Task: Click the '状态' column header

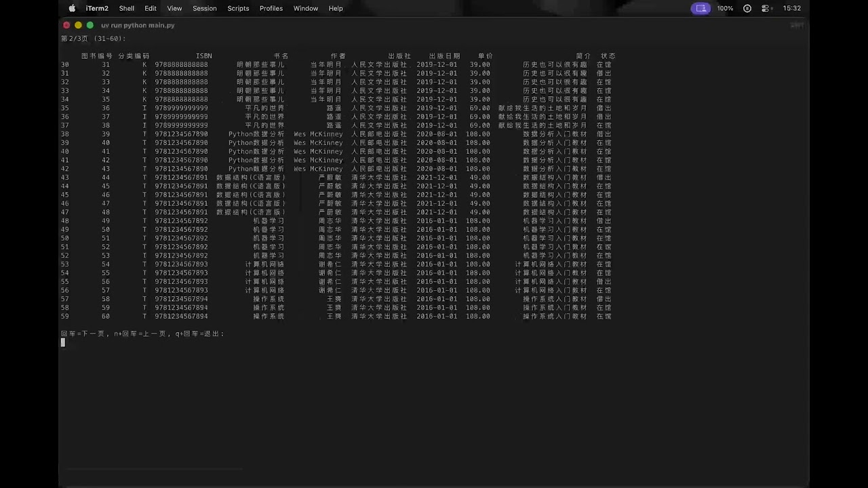Action: coord(608,56)
